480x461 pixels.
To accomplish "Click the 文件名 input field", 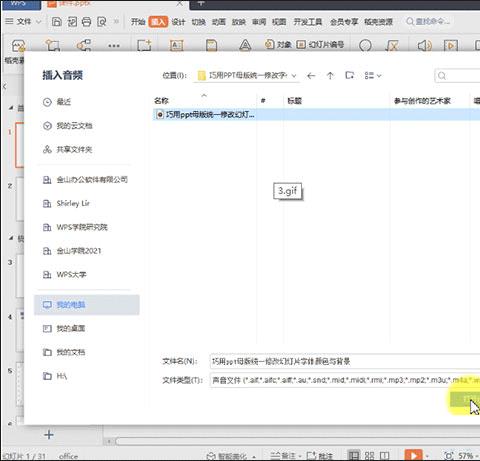I will pos(345,361).
